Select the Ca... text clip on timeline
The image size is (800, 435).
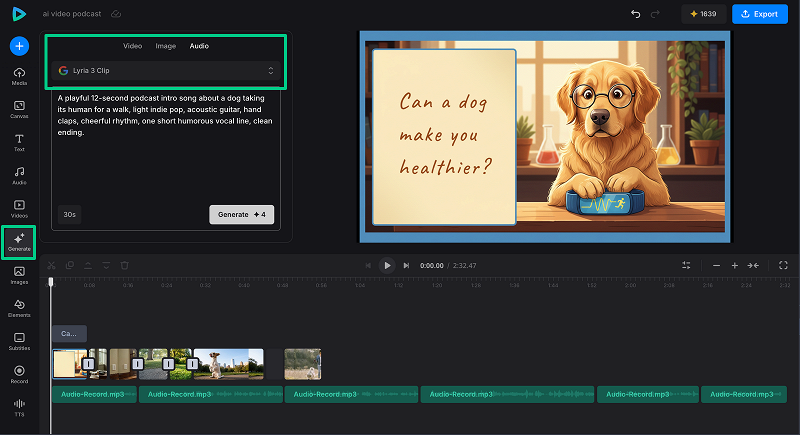click(69, 334)
